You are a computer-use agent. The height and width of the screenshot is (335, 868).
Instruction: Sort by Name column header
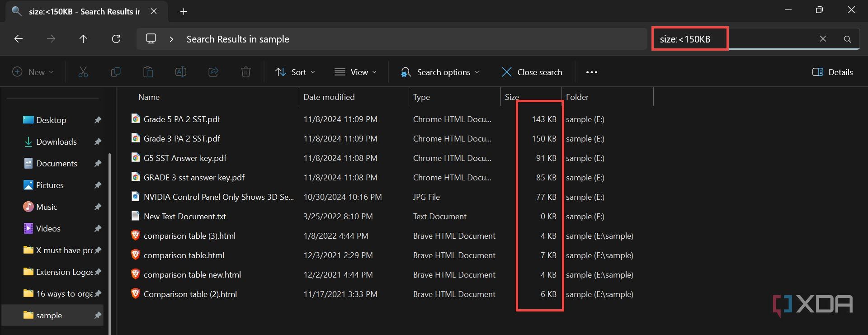coord(149,97)
